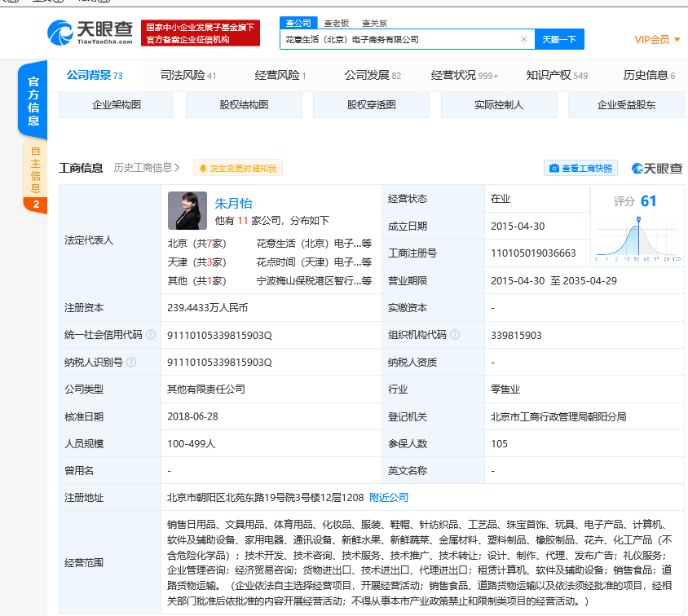Click 其他（共1家） region count
This screenshot has width=688, height=616.
pyautogui.click(x=197, y=280)
